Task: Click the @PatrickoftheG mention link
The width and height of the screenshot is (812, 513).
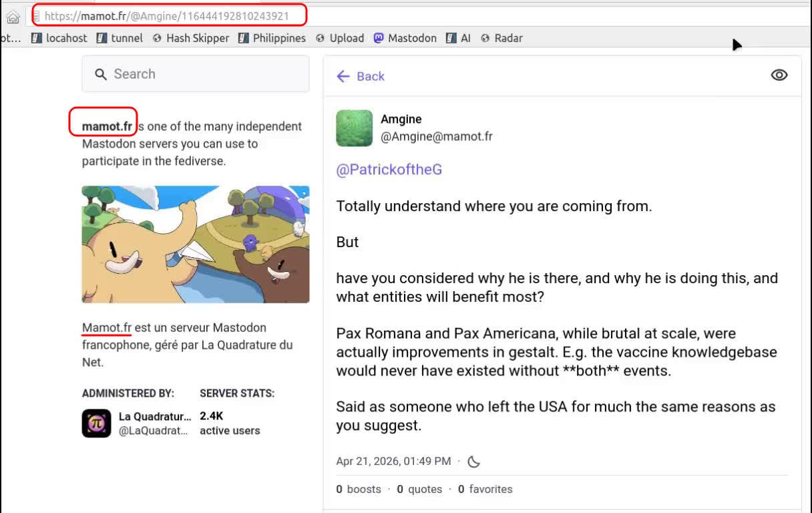Action: pos(389,170)
